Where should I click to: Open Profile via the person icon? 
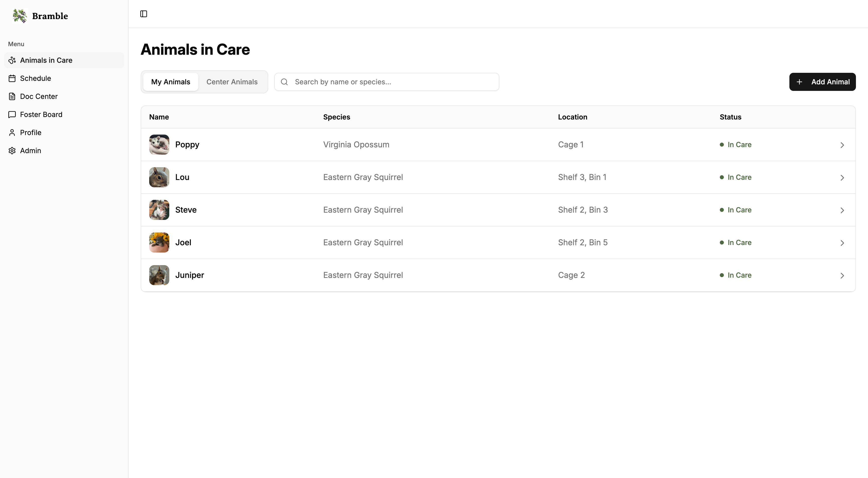12,132
